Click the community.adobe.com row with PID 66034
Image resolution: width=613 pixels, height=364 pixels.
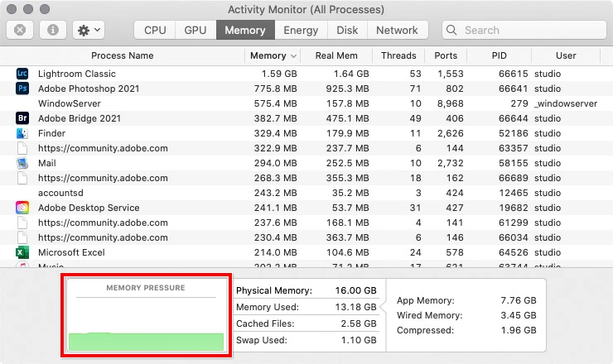306,237
